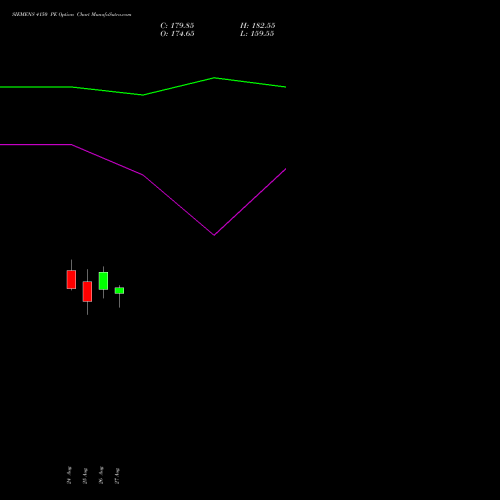Click the peak of the green indicator line
Viewport: 500px width, 500px height.
(x=214, y=78)
